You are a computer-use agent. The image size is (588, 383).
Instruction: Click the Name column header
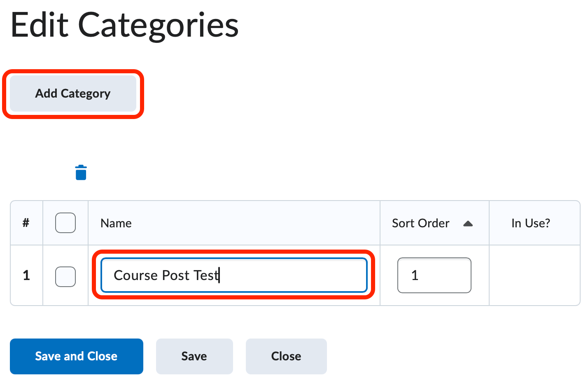(116, 223)
